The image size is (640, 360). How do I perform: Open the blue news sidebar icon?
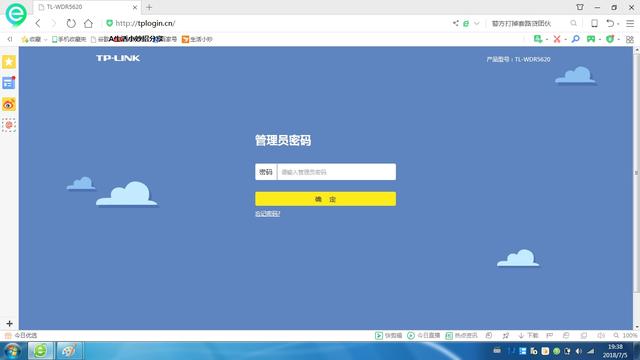pyautogui.click(x=9, y=83)
